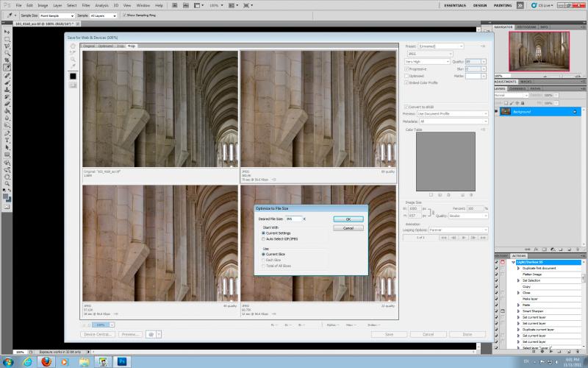
Task: Open Windows Media Player from the taskbar
Action: (x=65, y=361)
